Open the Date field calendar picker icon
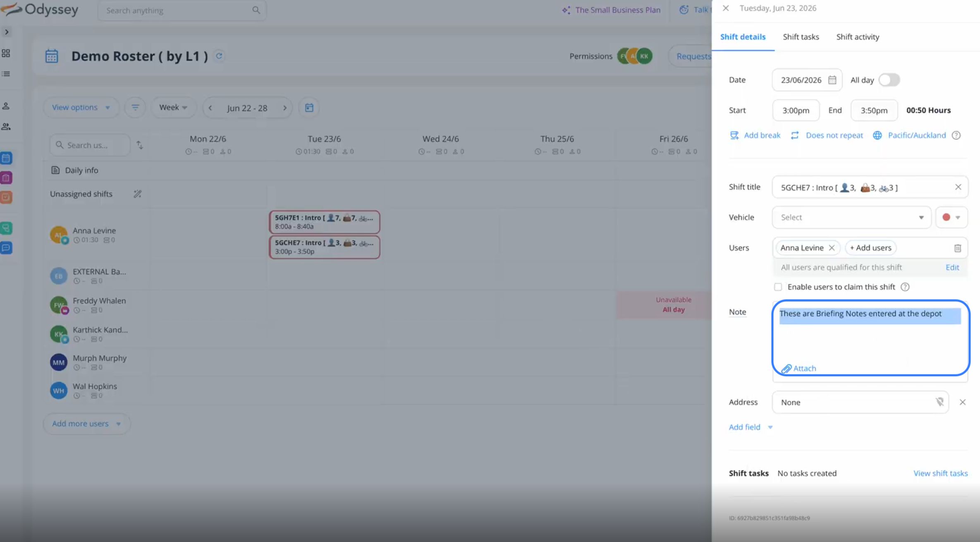This screenshot has width=980, height=542. [832, 80]
